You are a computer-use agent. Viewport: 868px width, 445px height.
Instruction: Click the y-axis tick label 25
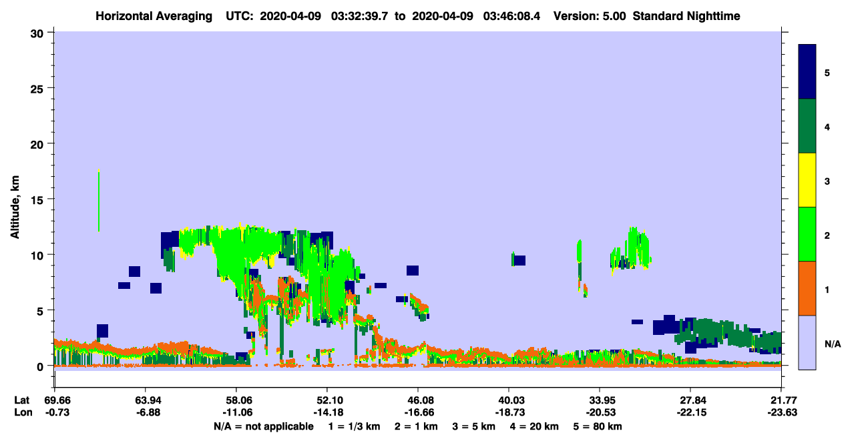(39, 88)
